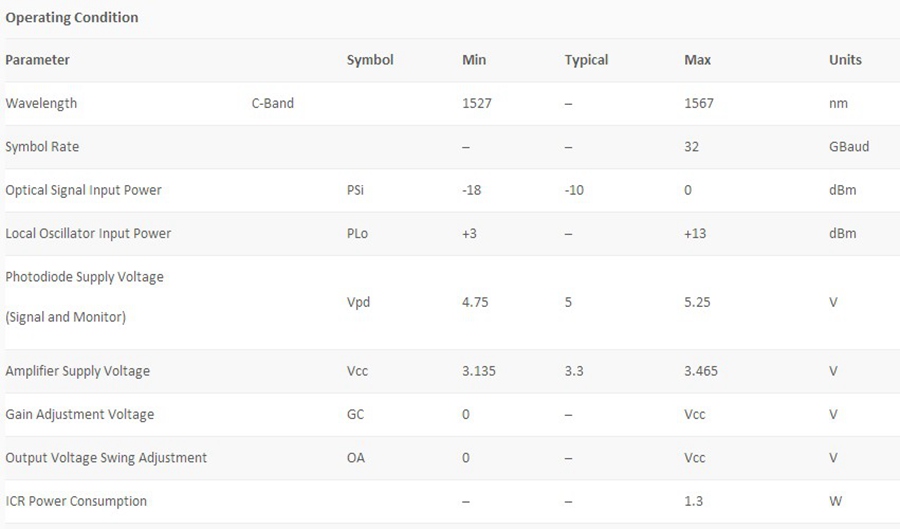Click the Operating Condition table heading

point(72,17)
